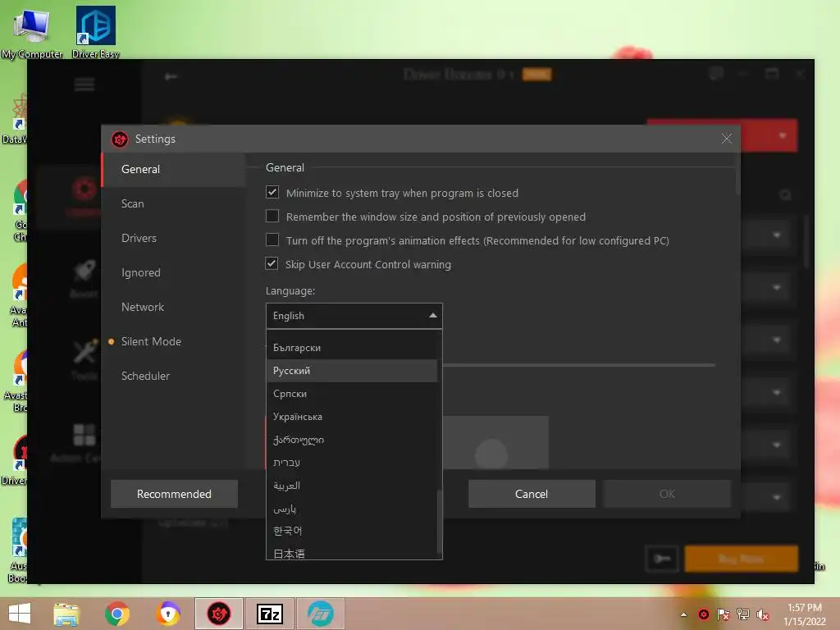Select Hebrew עברית language entry
This screenshot has height=630, width=840.
[351, 463]
